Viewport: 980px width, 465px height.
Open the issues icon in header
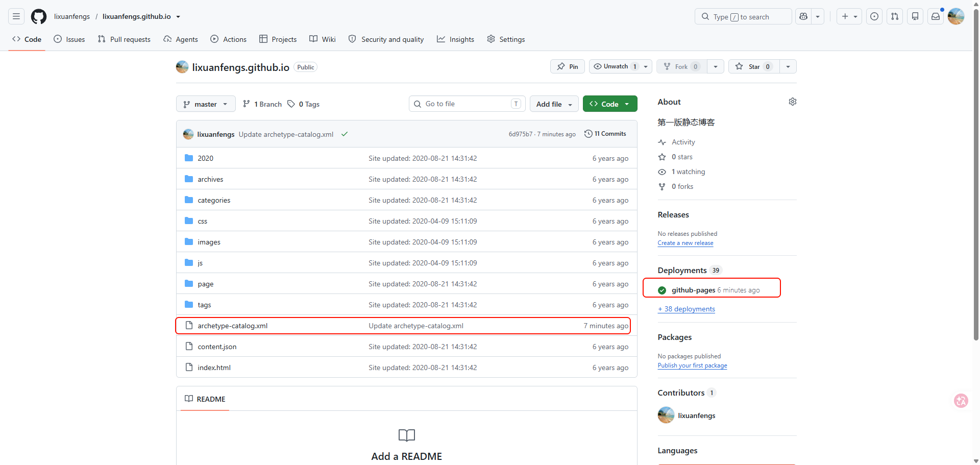[x=874, y=16]
